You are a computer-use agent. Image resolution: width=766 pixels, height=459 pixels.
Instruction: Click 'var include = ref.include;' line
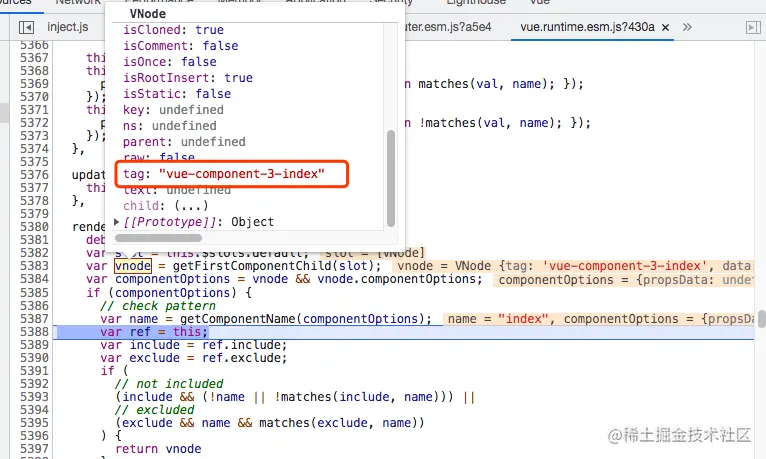click(193, 345)
